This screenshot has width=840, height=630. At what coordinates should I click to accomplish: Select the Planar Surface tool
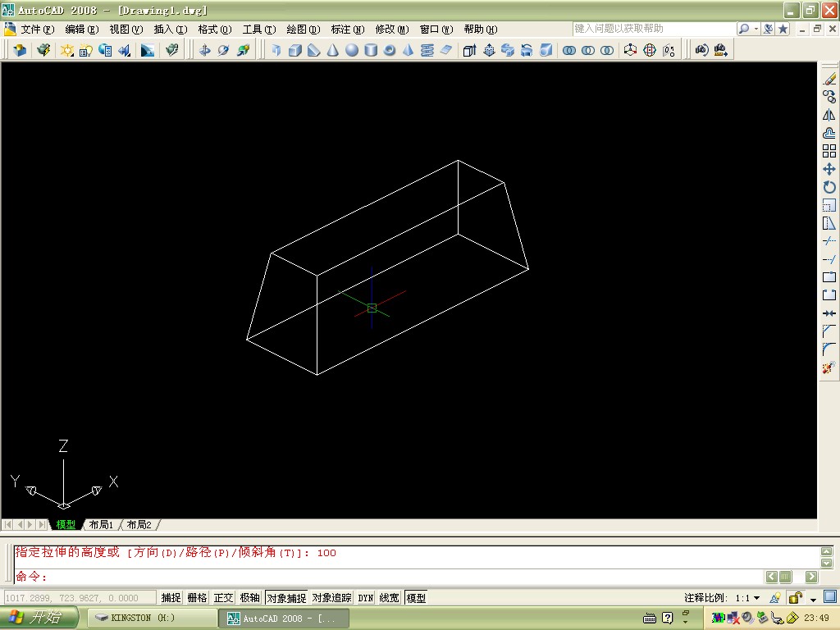coord(445,50)
